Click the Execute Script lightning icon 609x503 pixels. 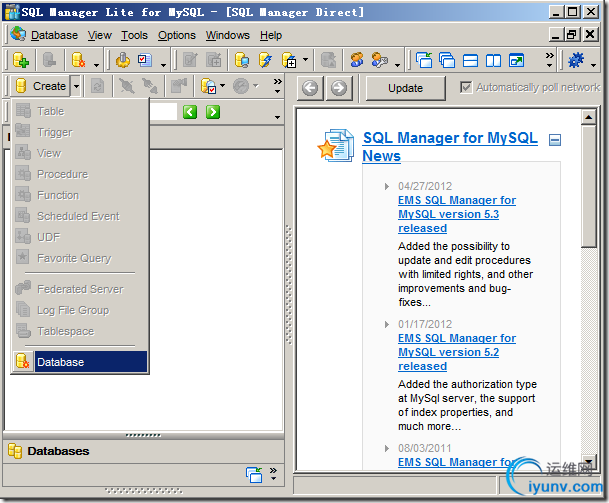[265, 60]
